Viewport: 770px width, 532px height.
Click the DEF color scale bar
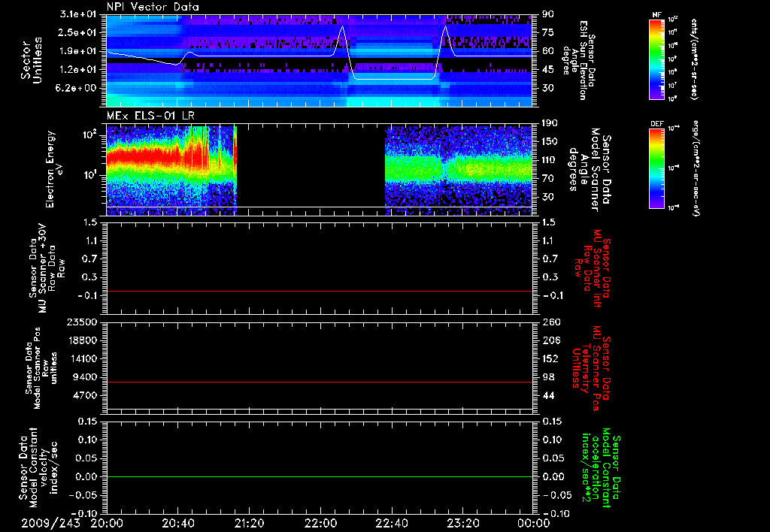(x=657, y=168)
